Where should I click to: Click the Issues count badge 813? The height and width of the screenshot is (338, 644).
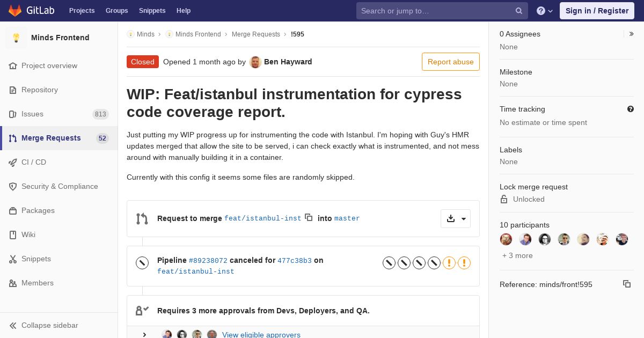[x=100, y=114]
